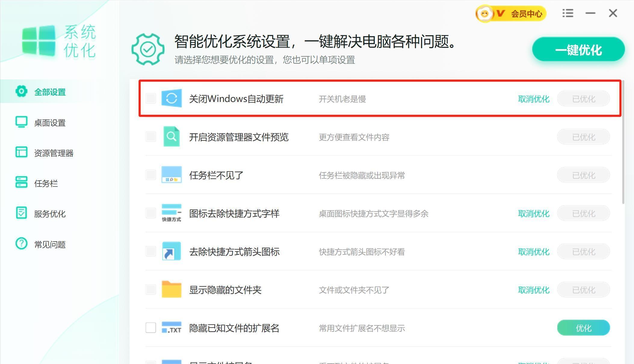This screenshot has height=364, width=634.
Task: Open the 常见问题 sidebar tab
Action: [x=60, y=244]
